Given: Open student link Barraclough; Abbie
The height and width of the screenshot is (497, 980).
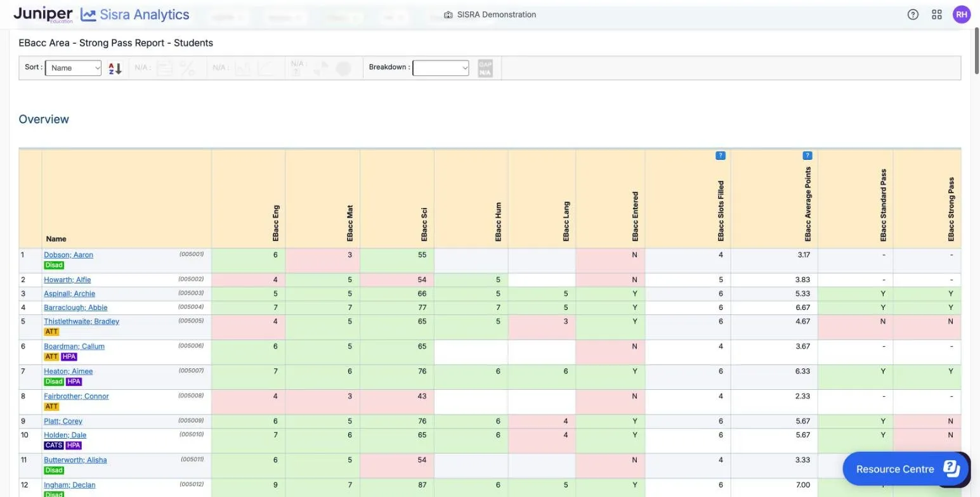Looking at the screenshot, I should coord(75,307).
